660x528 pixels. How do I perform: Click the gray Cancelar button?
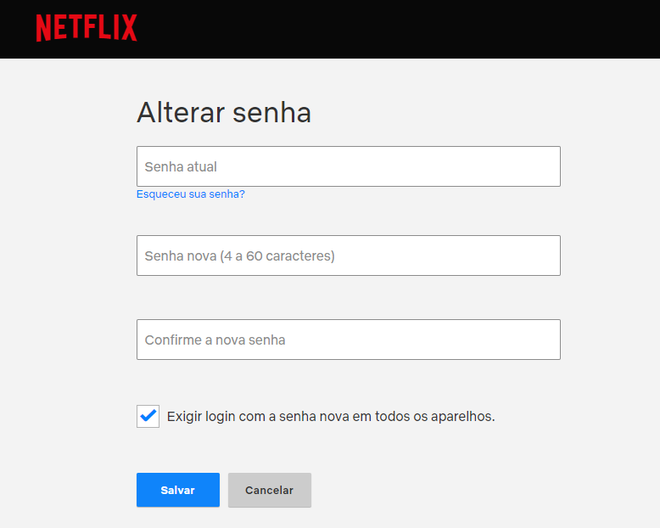click(x=269, y=490)
